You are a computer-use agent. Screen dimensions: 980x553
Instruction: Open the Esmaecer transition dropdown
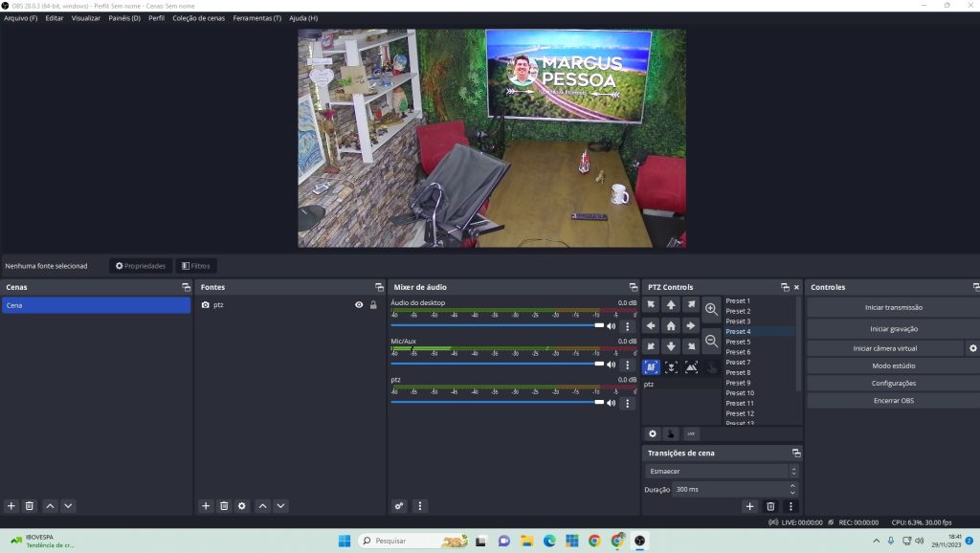tap(792, 470)
